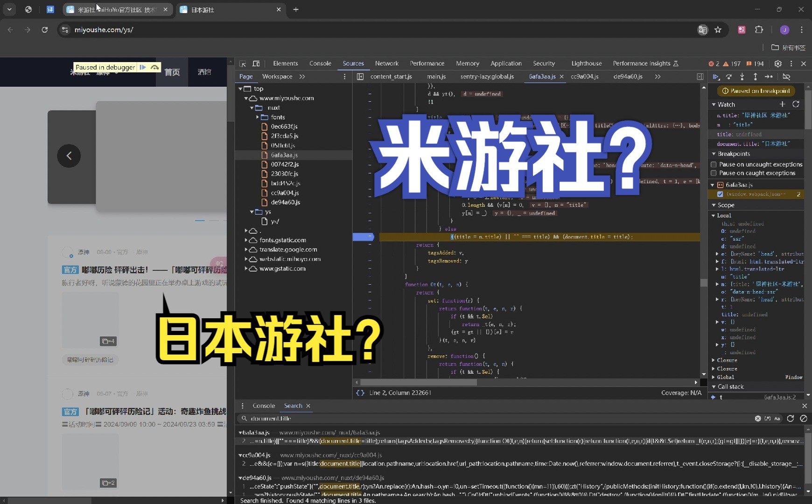812x504 pixels.
Task: Click the 酒馆 navigation link
Action: point(204,72)
